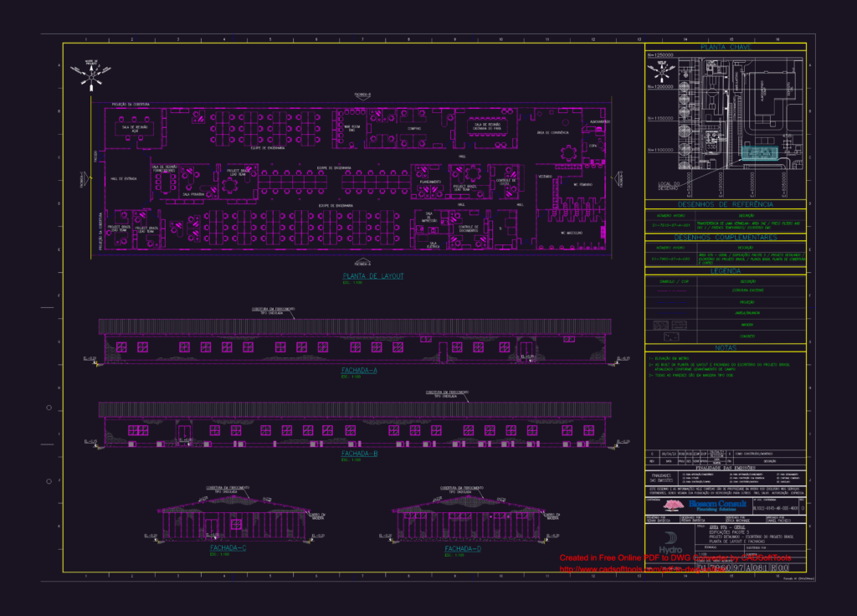Click the NOTAS section header
857x616 pixels.
726,347
